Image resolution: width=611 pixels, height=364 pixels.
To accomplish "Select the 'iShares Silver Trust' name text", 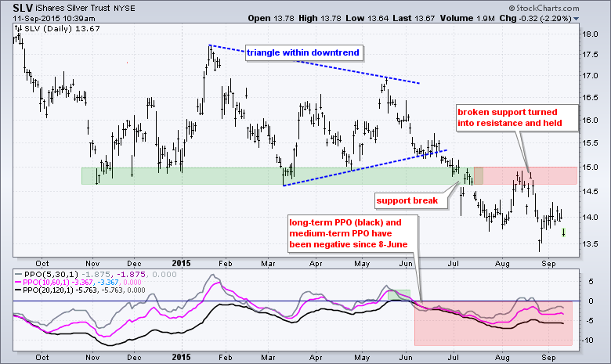I will coord(74,8).
